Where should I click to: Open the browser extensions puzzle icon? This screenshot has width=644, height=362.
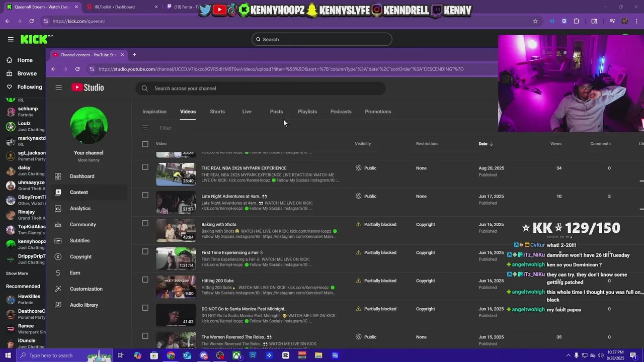577,21
